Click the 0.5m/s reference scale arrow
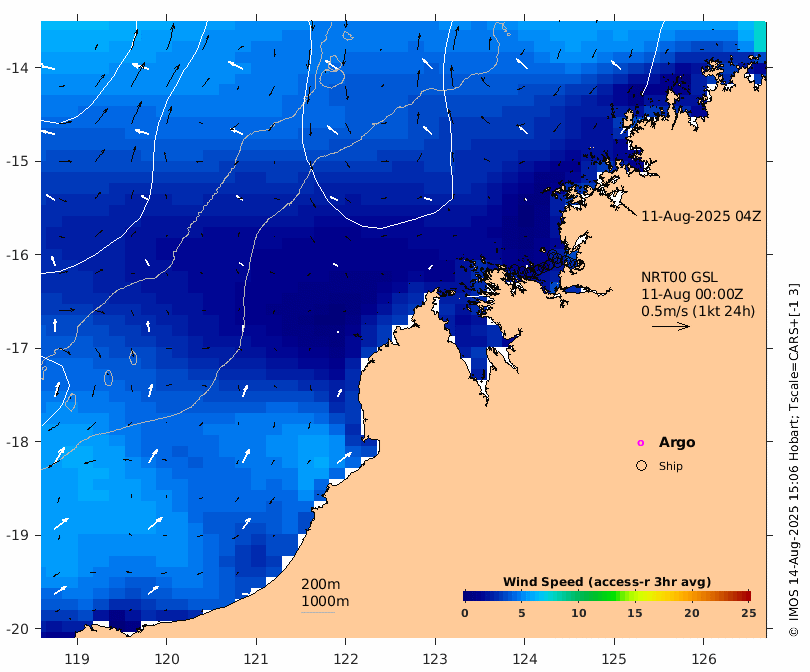The height and width of the screenshot is (672, 810). pos(671,326)
